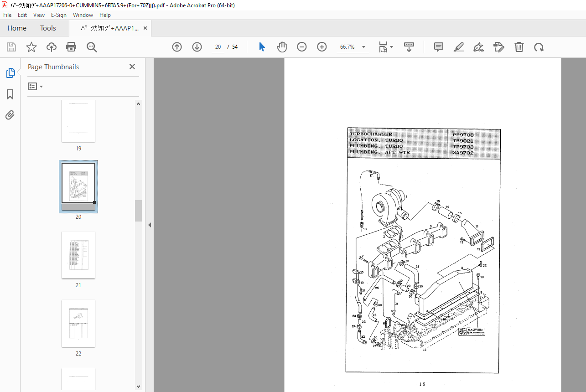Open the E-Sign menu
Screen dimensions: 586x392
(59, 15)
